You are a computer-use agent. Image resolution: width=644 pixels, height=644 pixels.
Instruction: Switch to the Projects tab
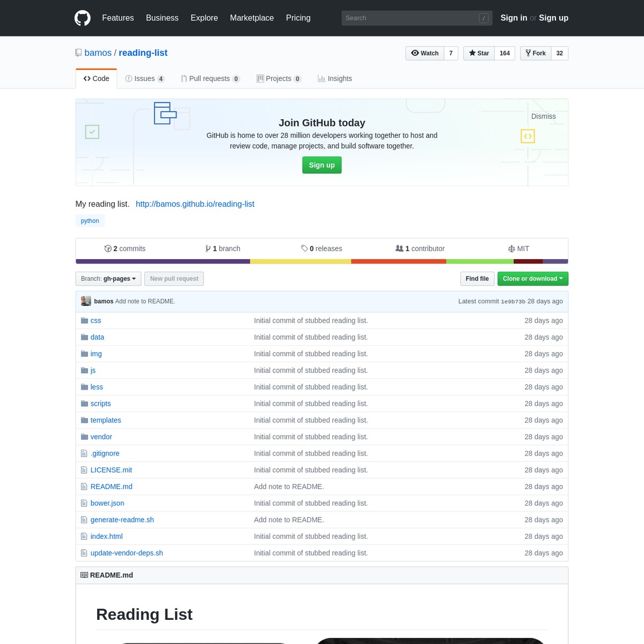(x=279, y=78)
